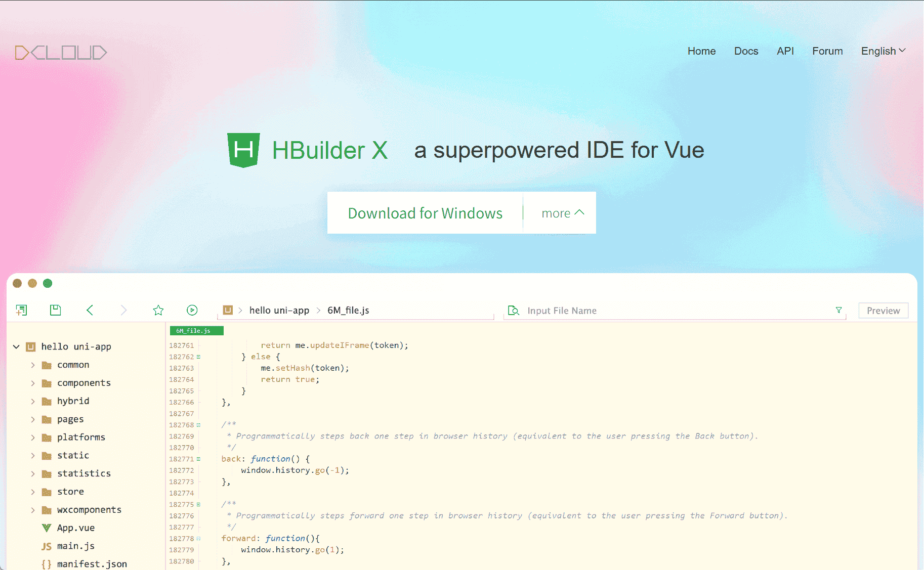
Task: Open a new file with the New File icon
Action: pos(21,310)
